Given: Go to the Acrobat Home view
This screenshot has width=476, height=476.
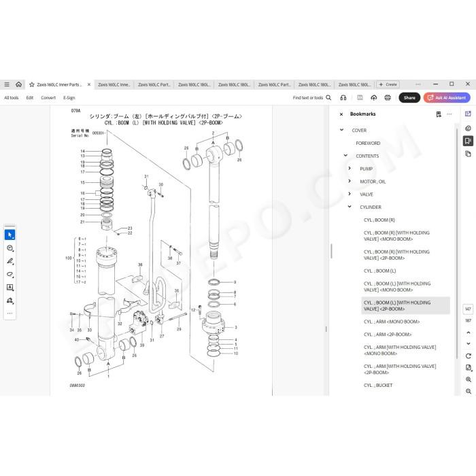Looking at the screenshot, I should click(18, 84).
